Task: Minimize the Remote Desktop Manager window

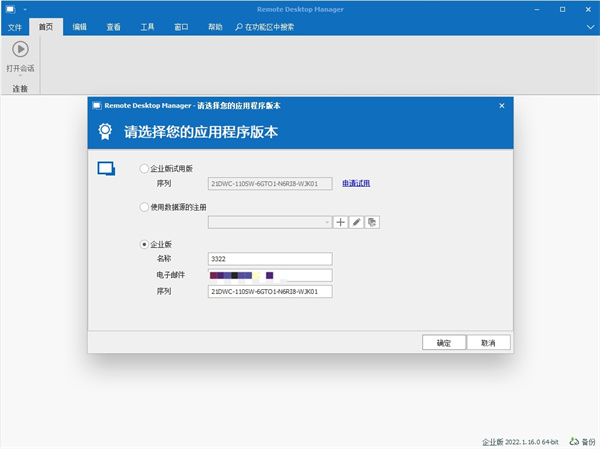Action: click(537, 9)
